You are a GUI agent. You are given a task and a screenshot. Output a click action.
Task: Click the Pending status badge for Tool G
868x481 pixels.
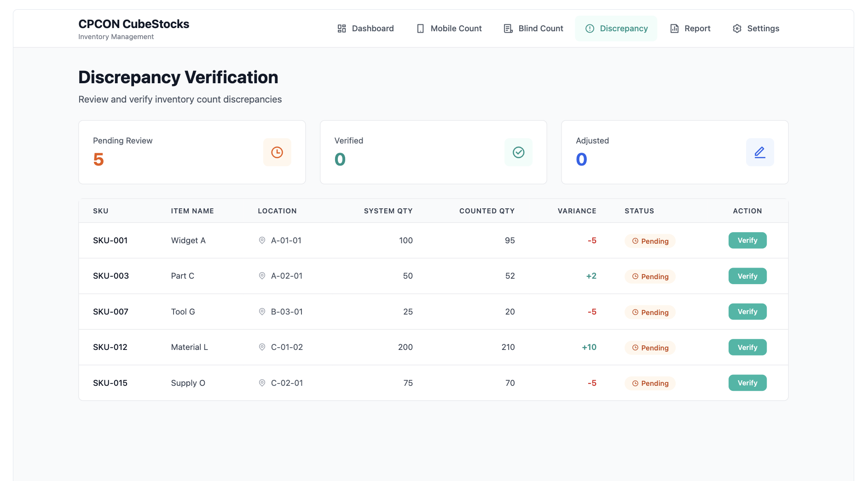point(650,312)
